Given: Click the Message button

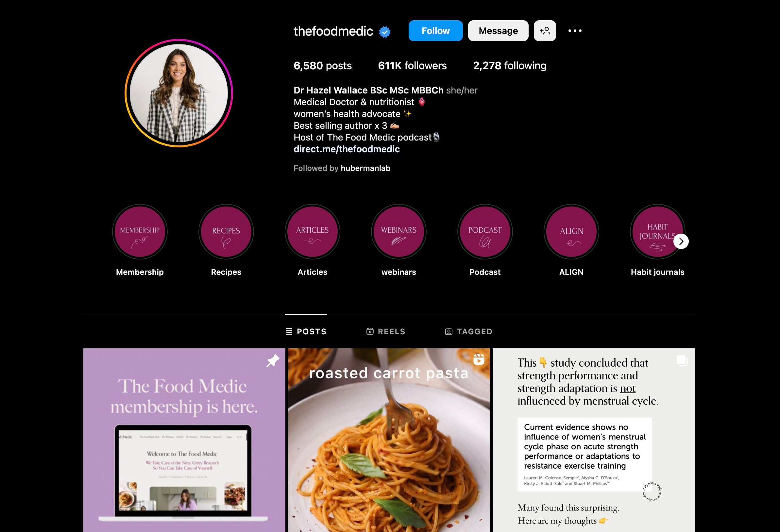Looking at the screenshot, I should pyautogui.click(x=498, y=31).
